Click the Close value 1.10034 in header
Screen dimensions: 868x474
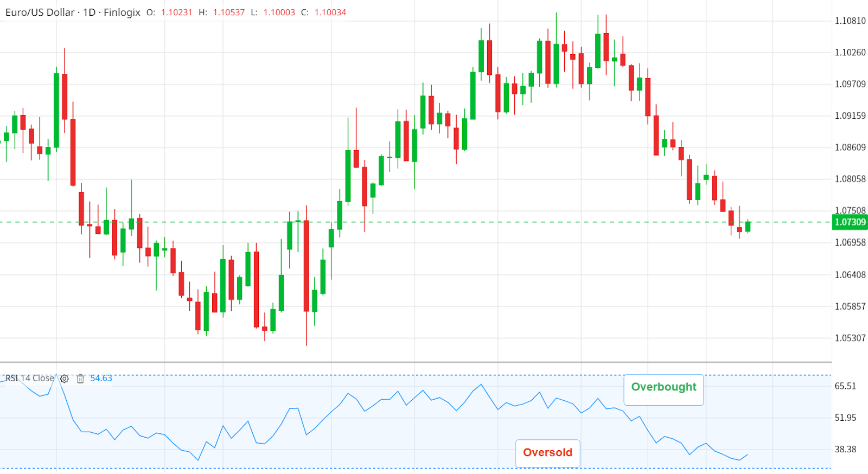point(330,12)
